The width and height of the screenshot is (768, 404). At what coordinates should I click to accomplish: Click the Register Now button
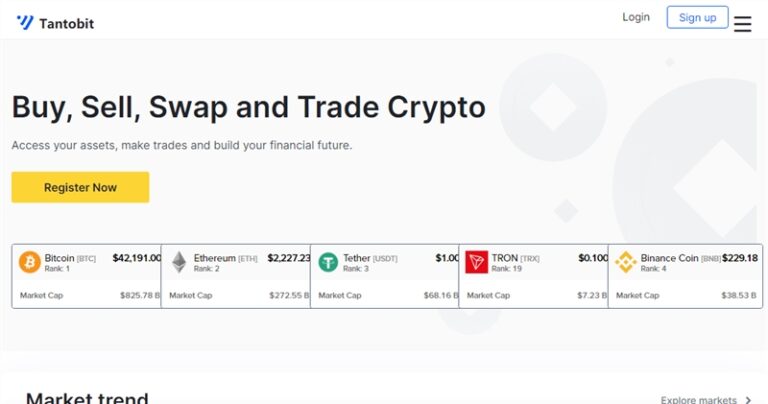coord(80,187)
